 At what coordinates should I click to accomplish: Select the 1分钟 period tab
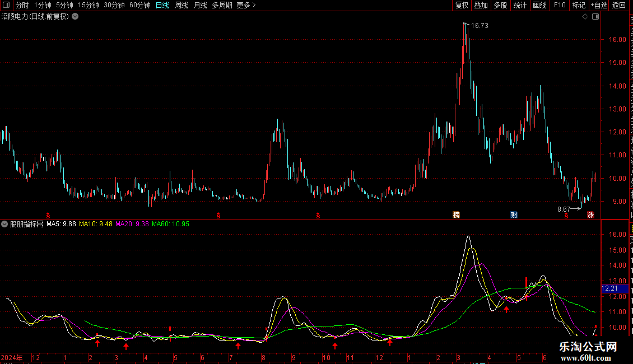(43, 5)
